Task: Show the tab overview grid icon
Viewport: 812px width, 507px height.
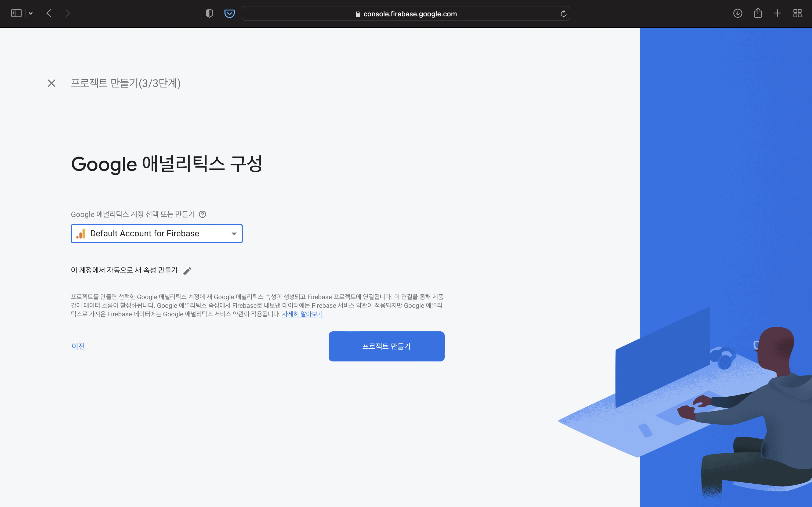Action: pyautogui.click(x=798, y=13)
